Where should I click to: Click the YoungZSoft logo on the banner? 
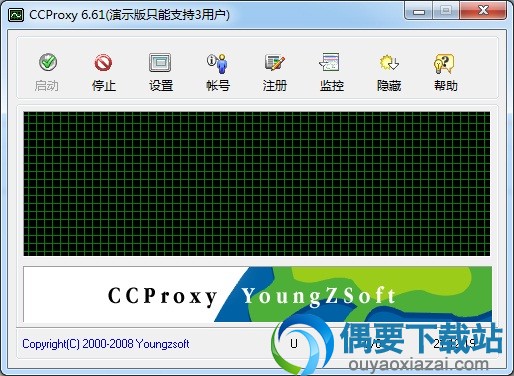319,296
